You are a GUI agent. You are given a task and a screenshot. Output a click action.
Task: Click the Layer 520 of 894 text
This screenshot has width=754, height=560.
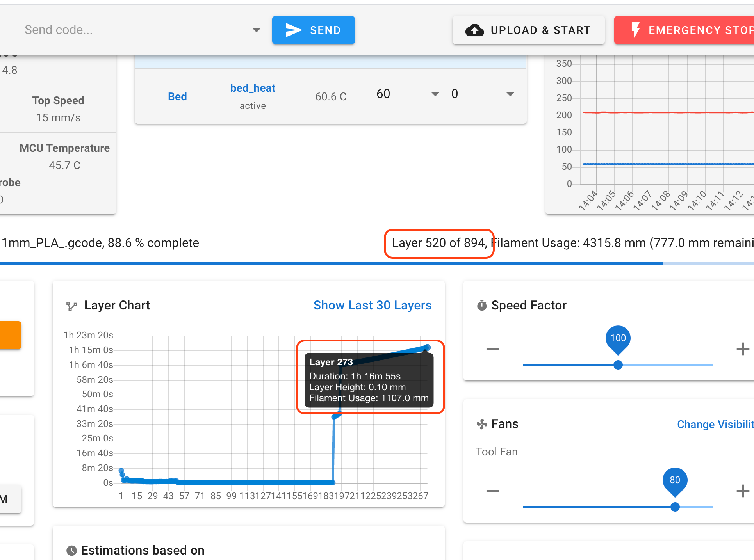[x=438, y=243]
